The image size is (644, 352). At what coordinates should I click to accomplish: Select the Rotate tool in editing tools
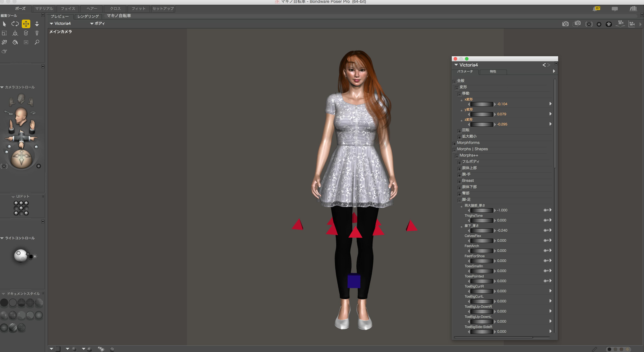(15, 24)
